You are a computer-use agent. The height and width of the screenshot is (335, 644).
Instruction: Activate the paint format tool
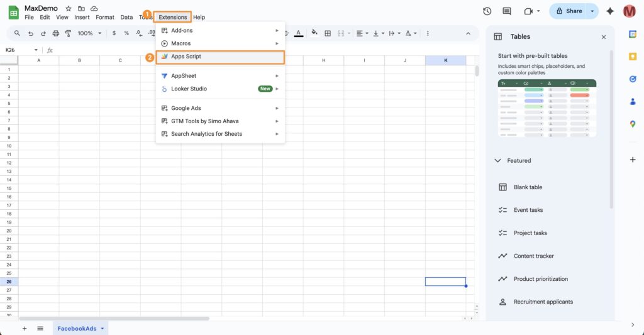[x=68, y=33]
